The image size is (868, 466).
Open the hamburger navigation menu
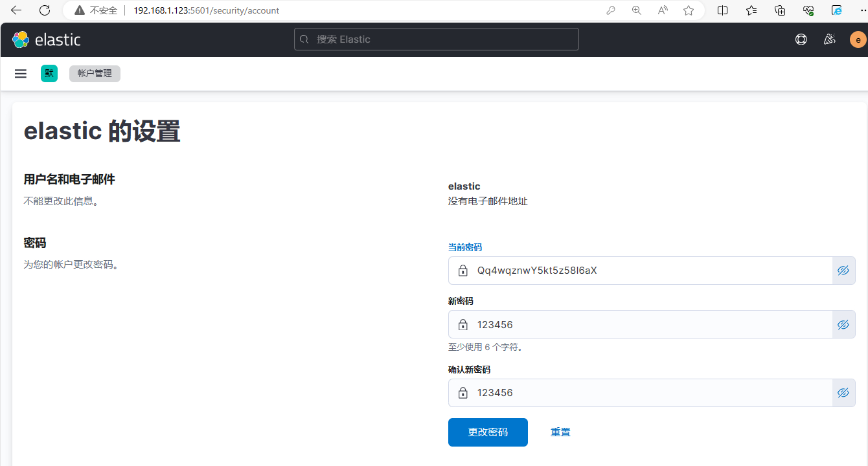pyautogui.click(x=21, y=74)
